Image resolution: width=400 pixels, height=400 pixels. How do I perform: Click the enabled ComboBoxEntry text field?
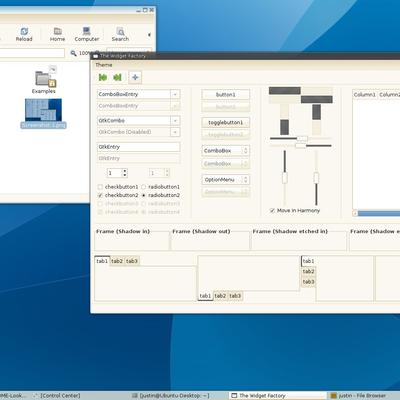pyautogui.click(x=134, y=94)
